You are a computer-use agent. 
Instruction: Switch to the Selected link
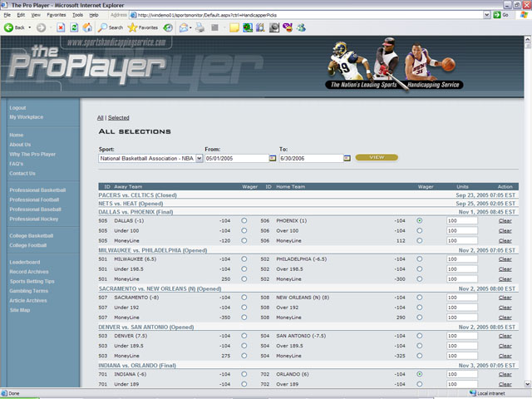tap(118, 118)
